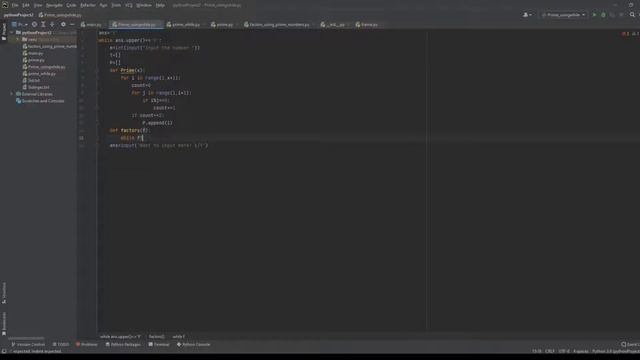Hide Project panel with minus icon
This screenshot has height=360, width=640.
[x=72, y=24]
